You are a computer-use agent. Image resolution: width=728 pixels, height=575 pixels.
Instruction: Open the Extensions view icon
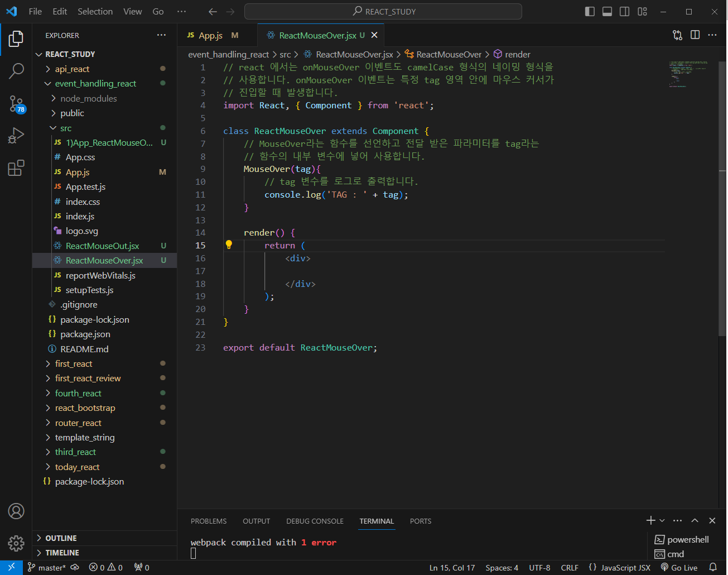click(16, 167)
